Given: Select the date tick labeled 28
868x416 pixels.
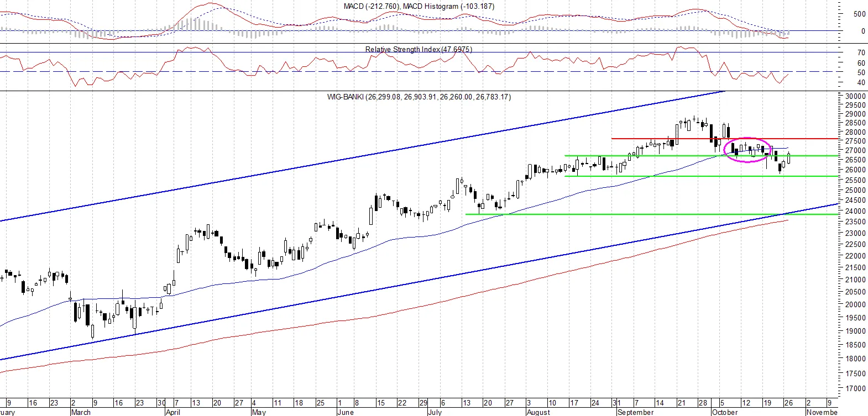Looking at the screenshot, I should pyautogui.click(x=703, y=403).
